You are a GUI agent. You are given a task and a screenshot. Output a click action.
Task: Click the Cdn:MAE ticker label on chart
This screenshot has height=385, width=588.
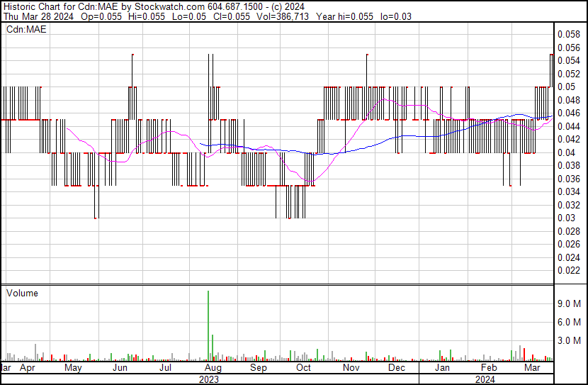point(26,30)
